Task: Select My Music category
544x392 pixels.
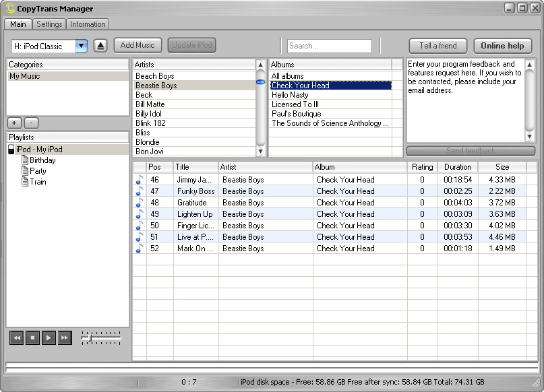Action: [67, 76]
